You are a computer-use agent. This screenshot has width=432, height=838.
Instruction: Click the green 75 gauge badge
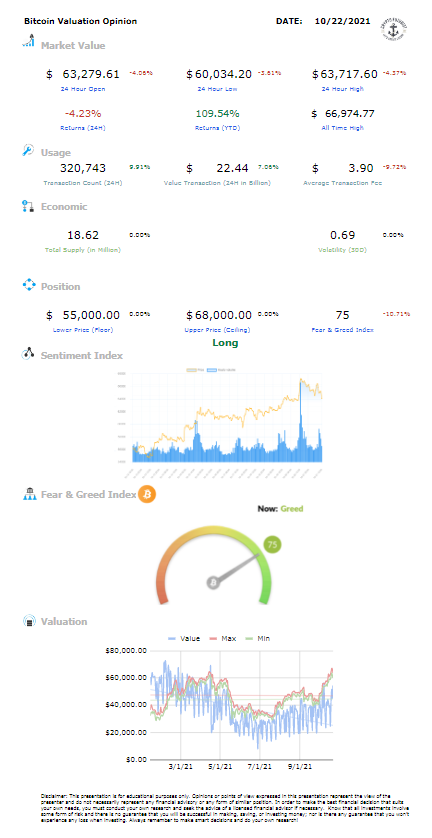[273, 545]
